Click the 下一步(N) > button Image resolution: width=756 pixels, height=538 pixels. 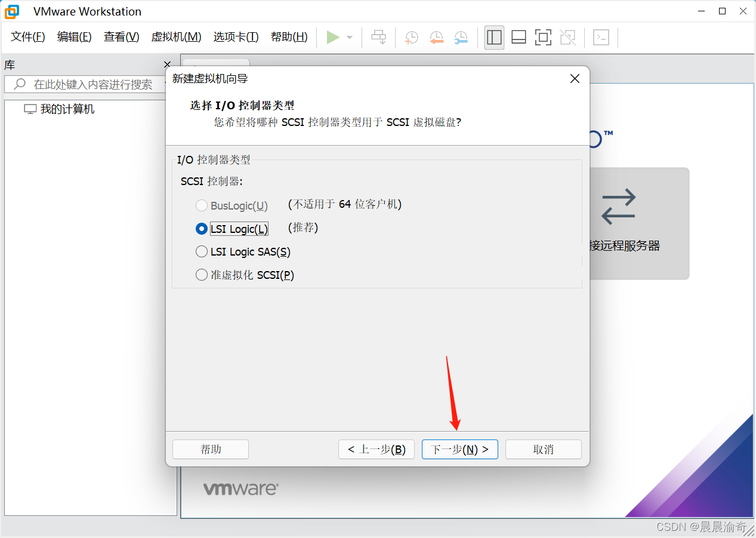[460, 450]
